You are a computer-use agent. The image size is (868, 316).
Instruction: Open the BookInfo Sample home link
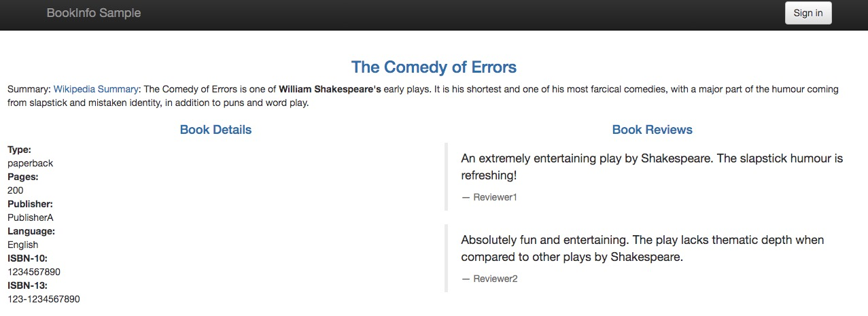[94, 13]
